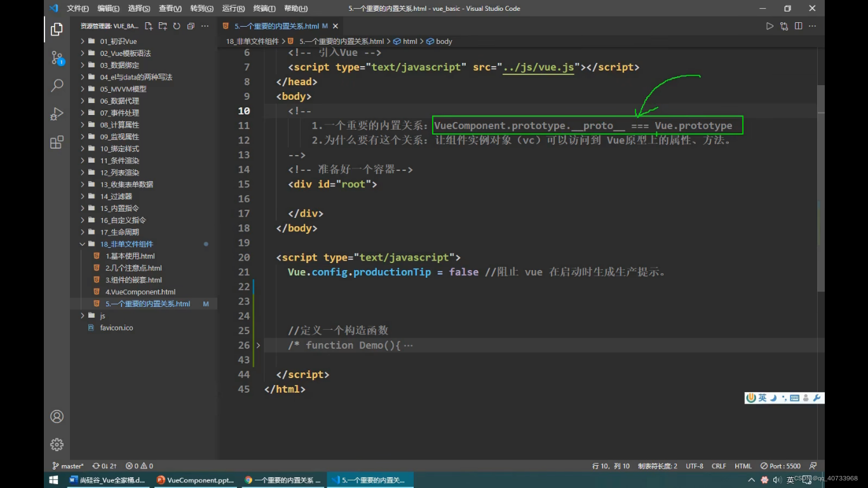Open the Manage gear icon
This screenshot has width=868, height=488.
click(57, 444)
